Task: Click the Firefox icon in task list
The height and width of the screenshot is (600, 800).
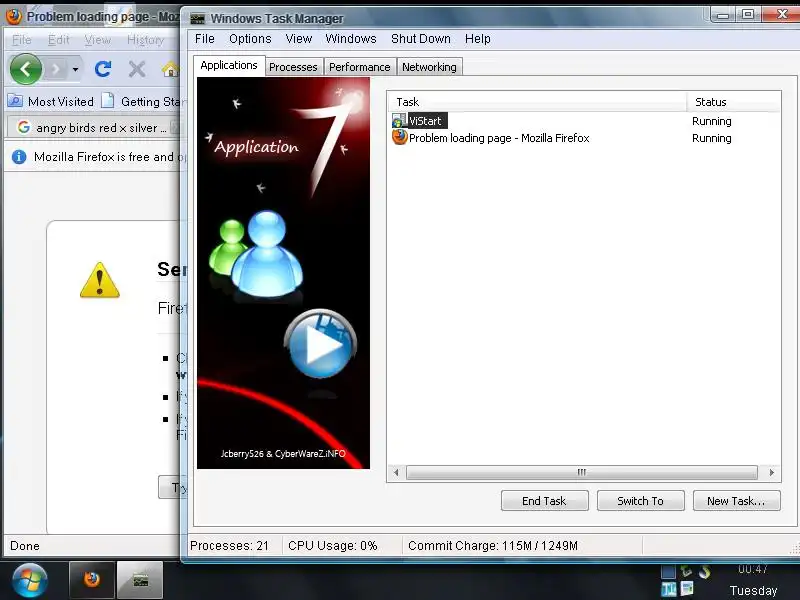Action: tap(399, 137)
